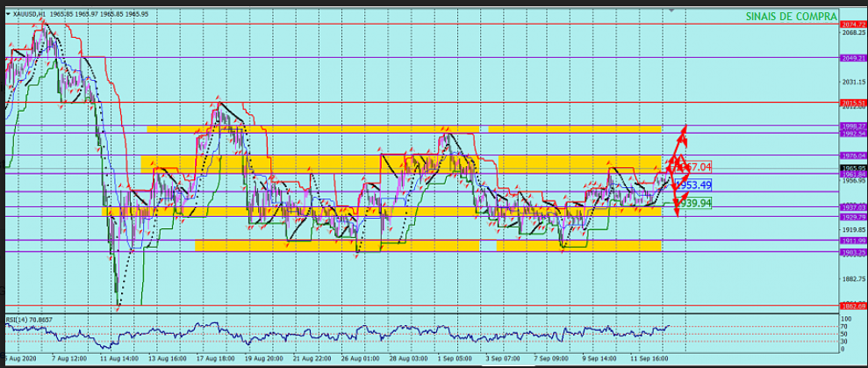Select the purple 1976.04 price tag
This screenshot has height=368, width=868.
[x=853, y=155]
